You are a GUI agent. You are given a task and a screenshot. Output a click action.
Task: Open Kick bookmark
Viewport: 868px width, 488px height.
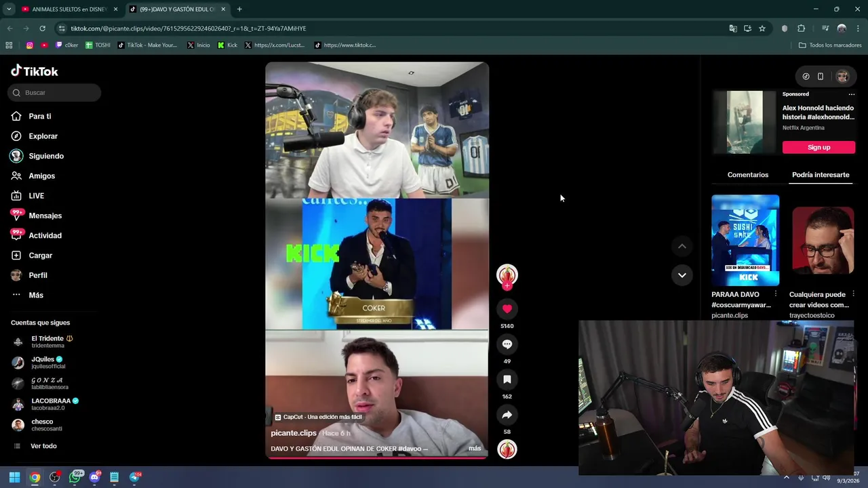pyautogui.click(x=227, y=45)
